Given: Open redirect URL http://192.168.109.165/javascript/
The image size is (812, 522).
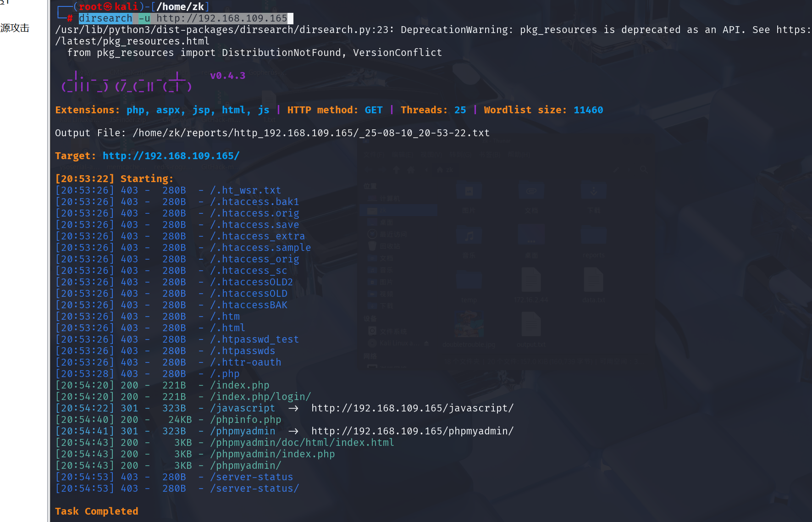Looking at the screenshot, I should (x=413, y=408).
